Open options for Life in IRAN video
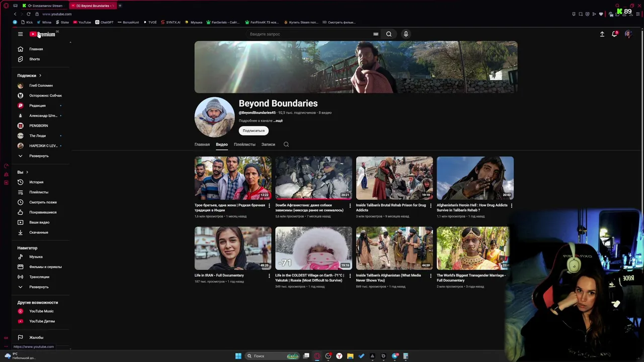The height and width of the screenshot is (362, 644). [x=269, y=276]
